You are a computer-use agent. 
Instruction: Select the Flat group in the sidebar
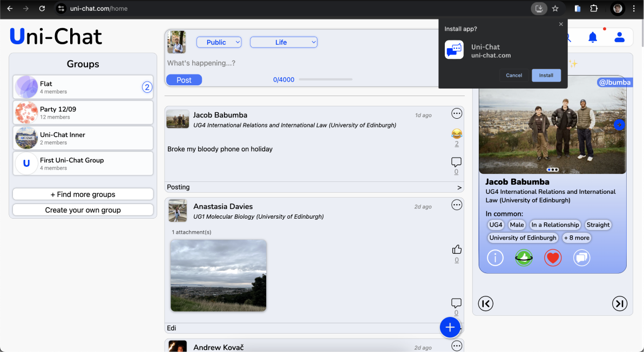pos(83,87)
